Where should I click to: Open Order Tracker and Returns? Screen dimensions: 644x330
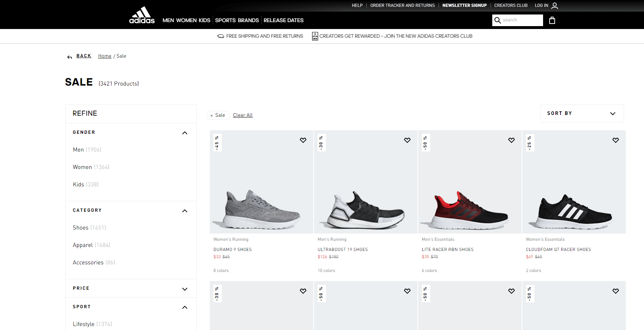(403, 5)
